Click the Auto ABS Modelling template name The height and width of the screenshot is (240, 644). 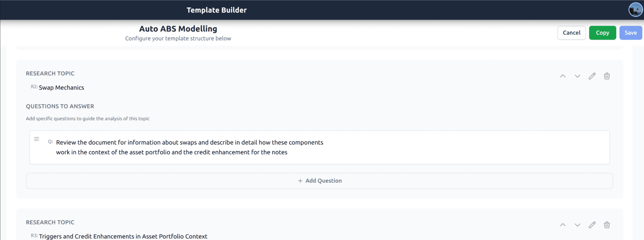point(178,29)
